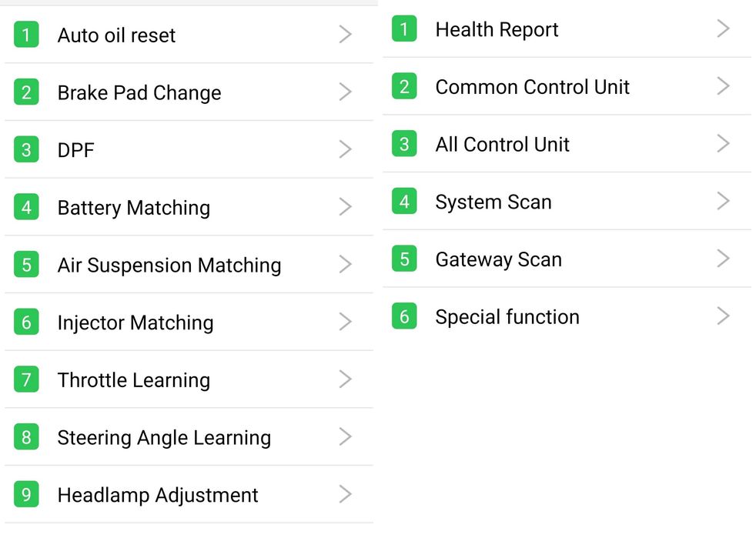The height and width of the screenshot is (538, 756).
Task: Select the DPF function label
Action: tap(75, 150)
